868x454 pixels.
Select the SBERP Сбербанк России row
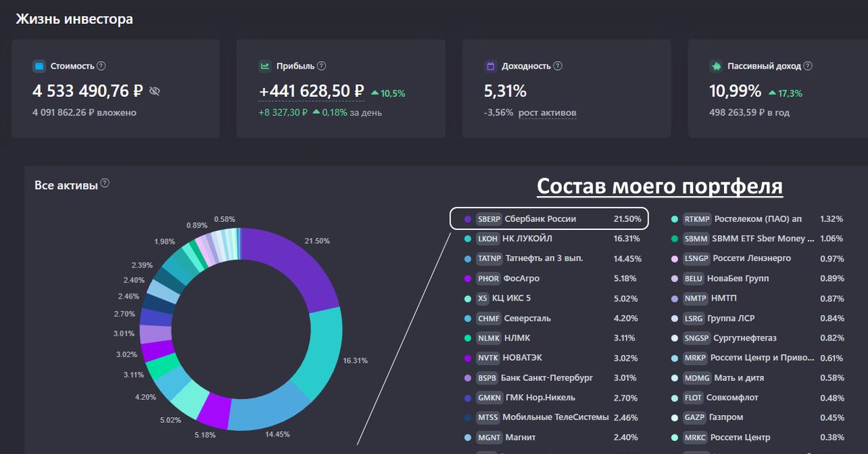548,218
